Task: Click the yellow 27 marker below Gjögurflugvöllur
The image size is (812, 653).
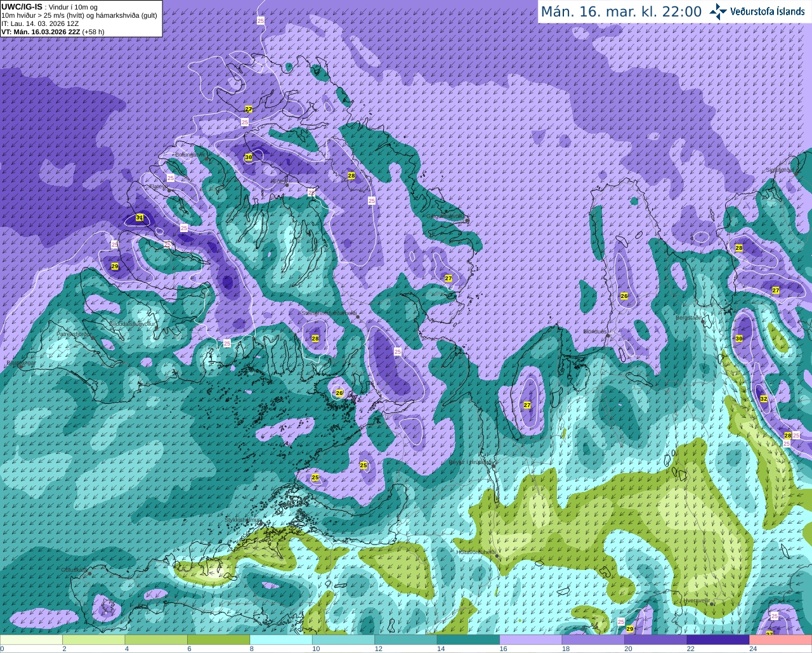Action: click(449, 278)
